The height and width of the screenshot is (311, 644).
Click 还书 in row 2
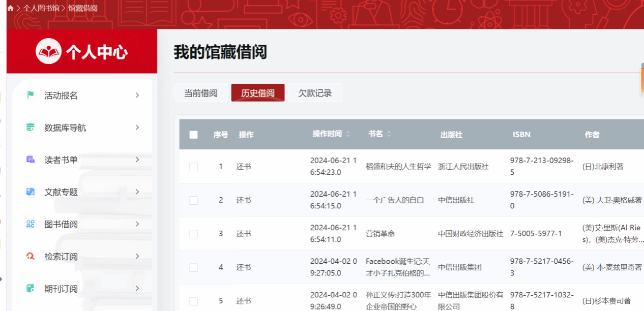[243, 200]
